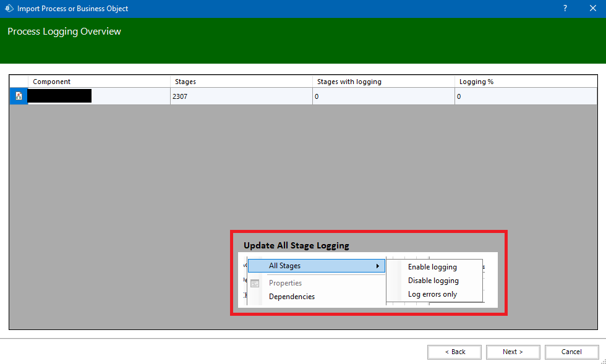Select the All Stages menu entry

[x=285, y=266]
